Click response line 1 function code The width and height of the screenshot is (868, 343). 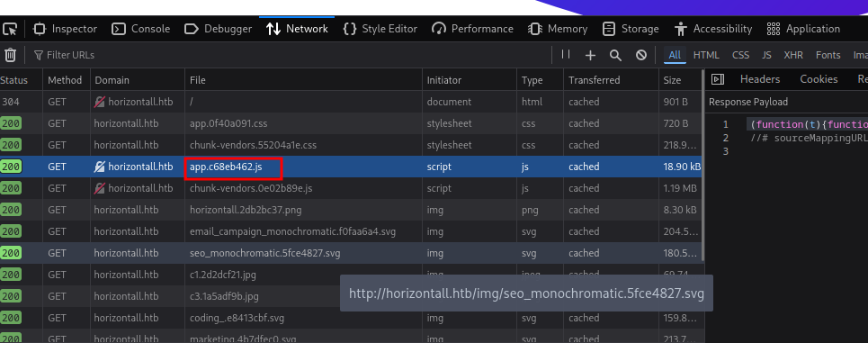(810, 124)
